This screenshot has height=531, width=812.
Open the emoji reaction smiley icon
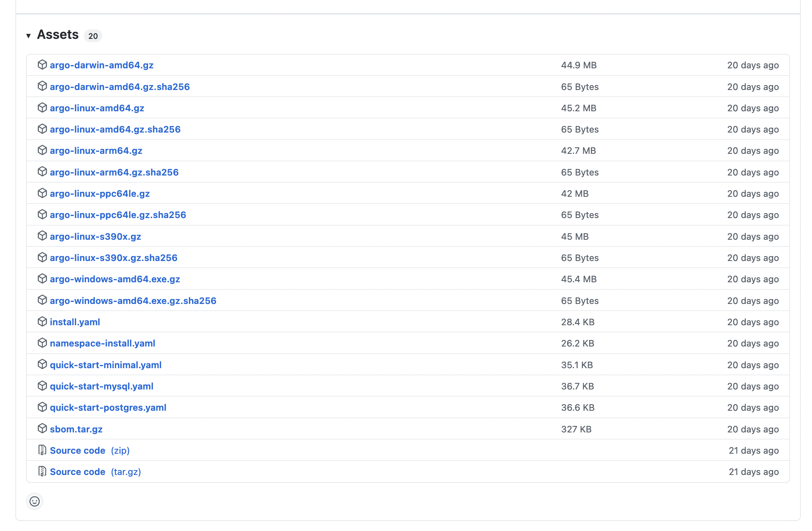click(34, 501)
